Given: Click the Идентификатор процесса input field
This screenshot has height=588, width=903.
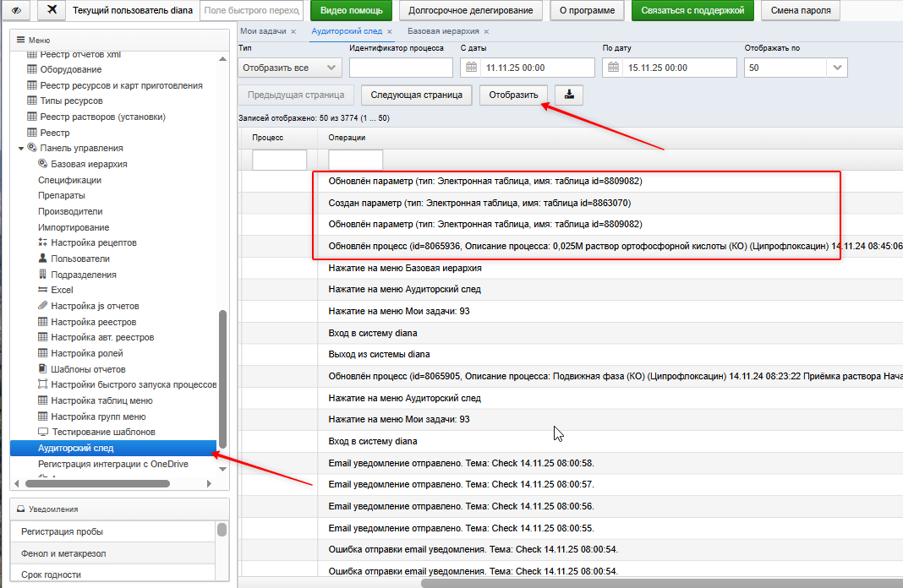Looking at the screenshot, I should pos(401,68).
